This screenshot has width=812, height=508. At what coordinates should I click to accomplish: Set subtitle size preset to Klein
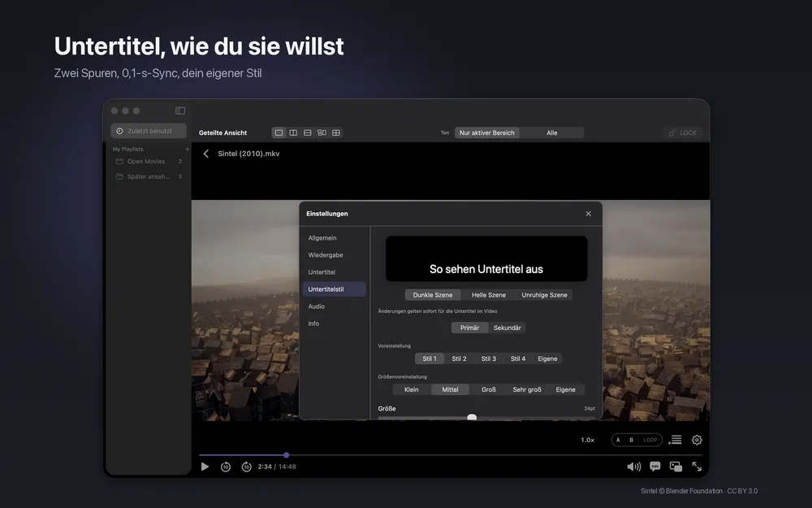coord(411,390)
